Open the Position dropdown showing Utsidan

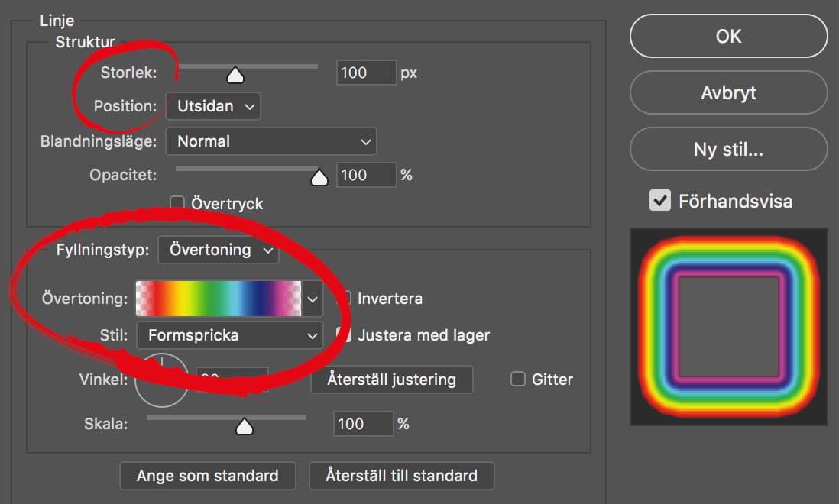[x=213, y=106]
